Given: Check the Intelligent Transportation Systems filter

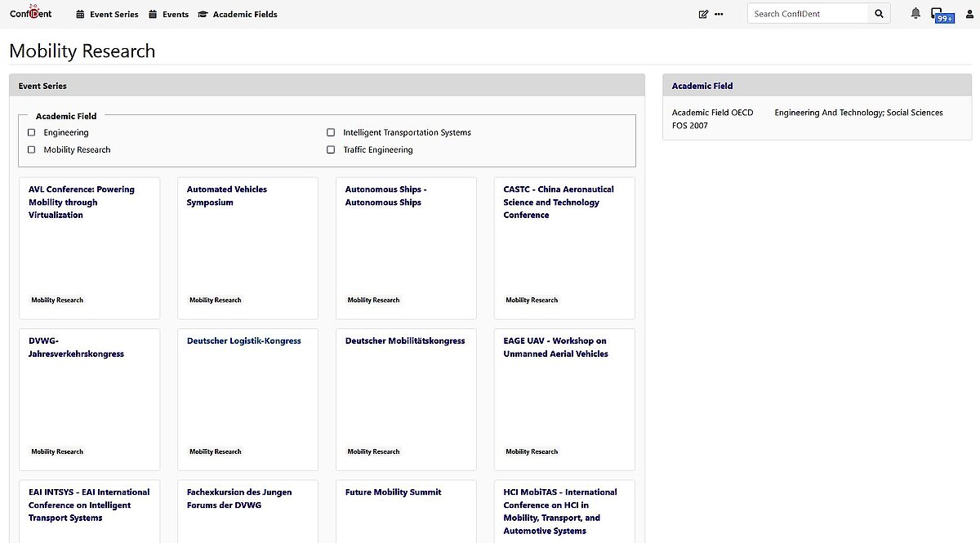Looking at the screenshot, I should coord(331,132).
